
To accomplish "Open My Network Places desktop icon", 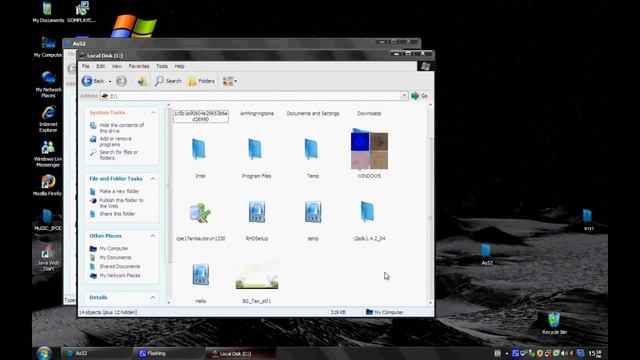I will coord(48,84).
